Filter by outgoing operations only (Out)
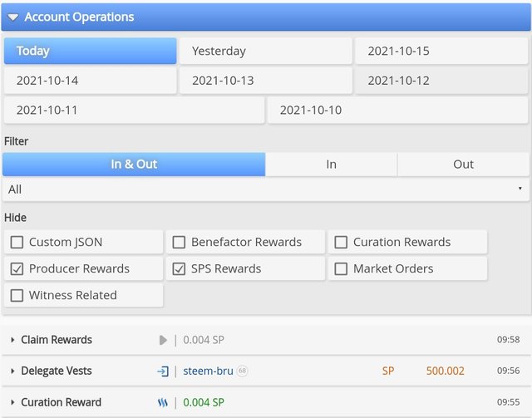This screenshot has width=532, height=418. [463, 165]
